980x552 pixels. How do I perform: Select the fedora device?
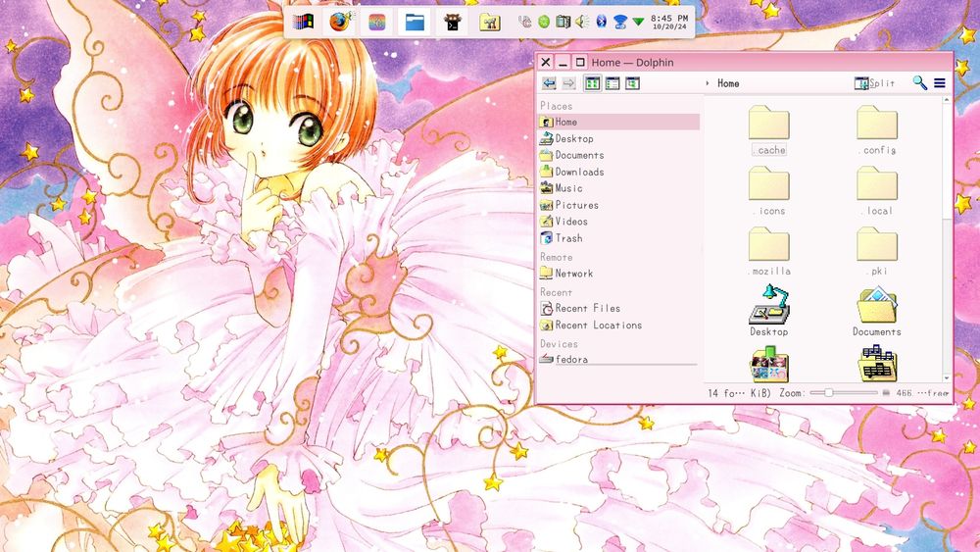pyautogui.click(x=618, y=360)
